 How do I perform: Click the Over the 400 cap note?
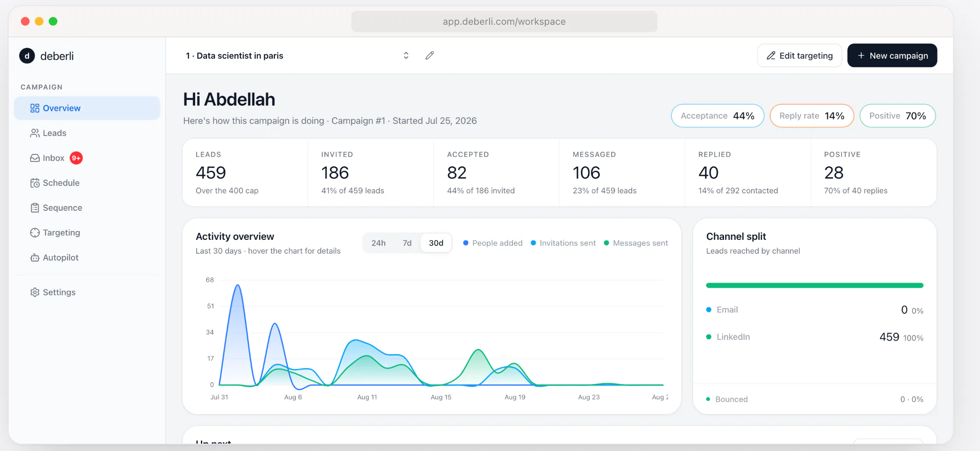coord(227,191)
